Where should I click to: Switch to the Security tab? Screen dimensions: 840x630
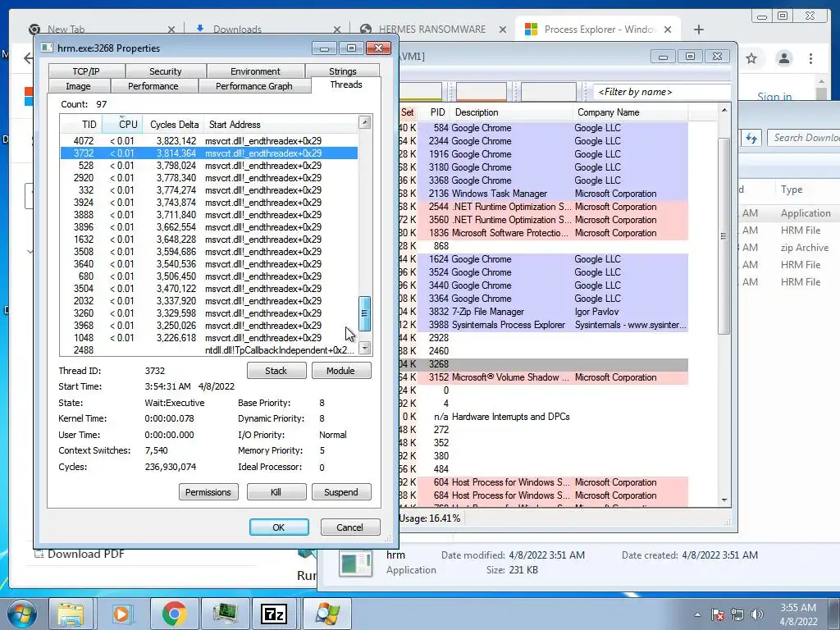(165, 71)
